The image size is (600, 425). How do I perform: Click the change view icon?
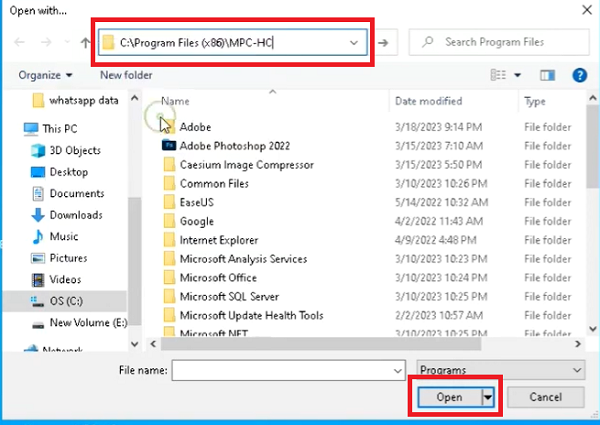tap(498, 75)
